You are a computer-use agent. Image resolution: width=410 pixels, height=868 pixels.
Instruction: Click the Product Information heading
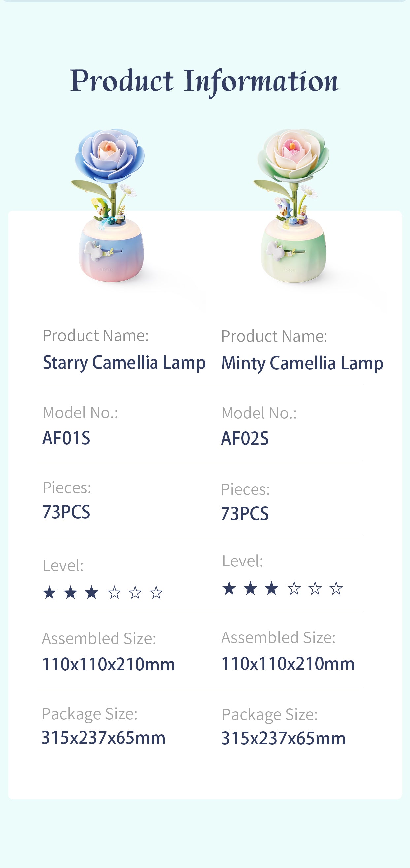pos(204,81)
